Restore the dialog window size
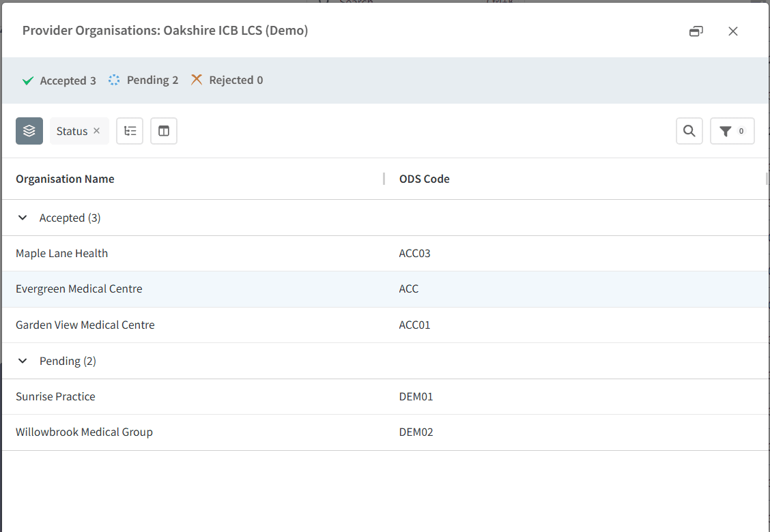 696,31
